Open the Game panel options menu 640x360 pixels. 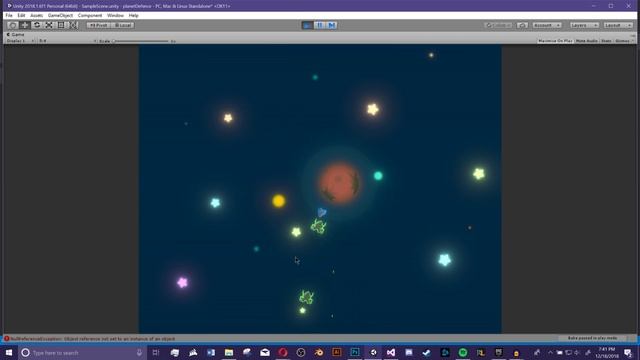click(633, 35)
